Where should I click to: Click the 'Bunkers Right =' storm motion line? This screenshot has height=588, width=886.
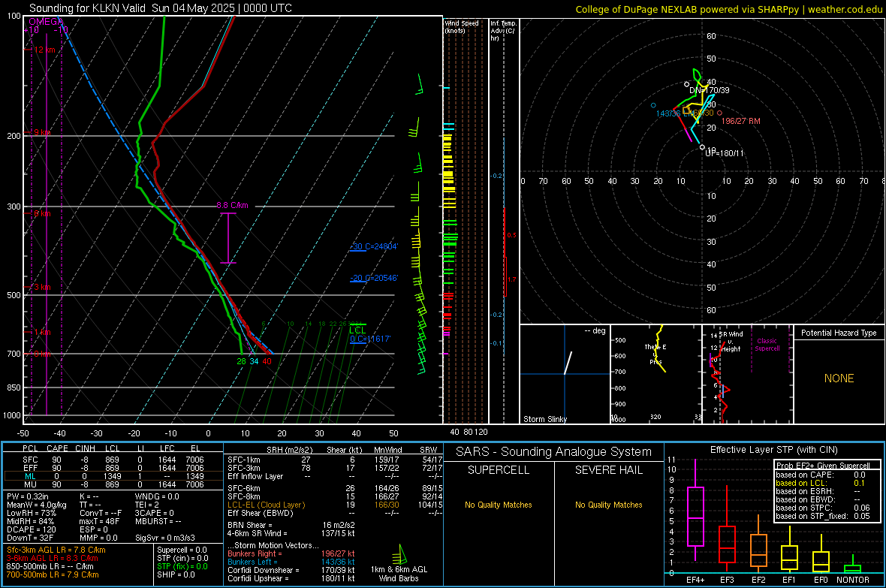coord(291,553)
